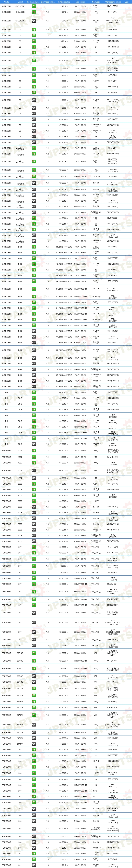Click petrol icon in C3 Picasso 1.6 VTR row

[34, 177]
